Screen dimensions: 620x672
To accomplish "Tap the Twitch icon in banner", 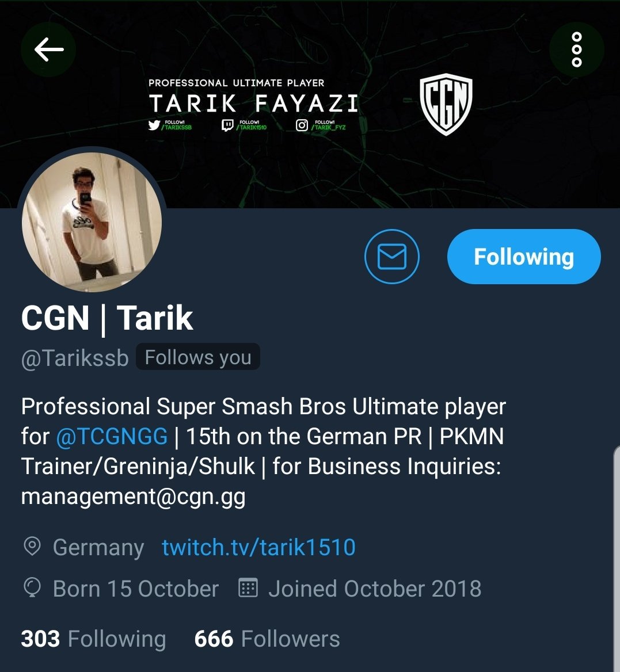I will coord(227,125).
